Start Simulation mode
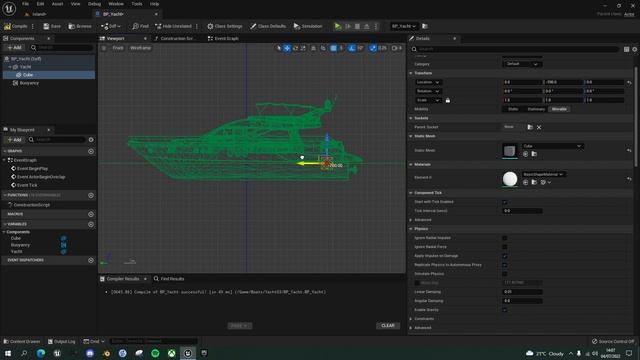 pos(308,26)
